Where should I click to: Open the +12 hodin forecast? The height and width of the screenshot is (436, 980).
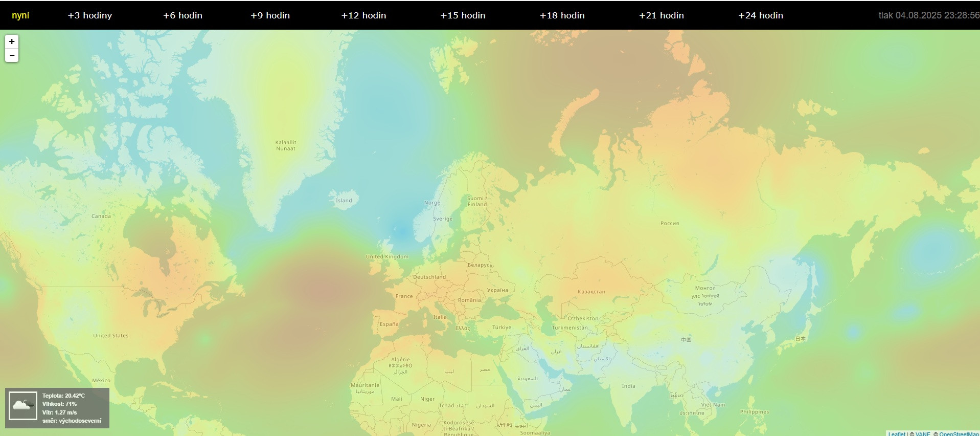click(363, 15)
